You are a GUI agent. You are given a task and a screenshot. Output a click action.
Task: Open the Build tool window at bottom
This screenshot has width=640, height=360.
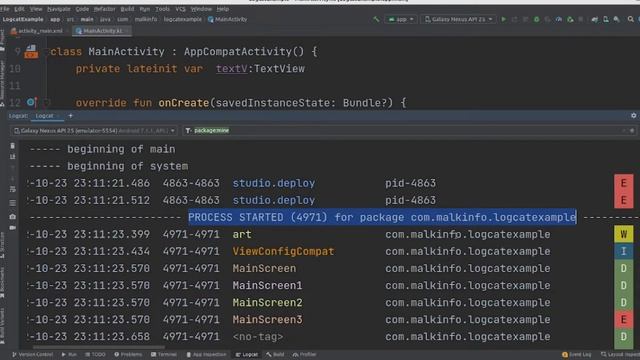[x=275, y=354]
